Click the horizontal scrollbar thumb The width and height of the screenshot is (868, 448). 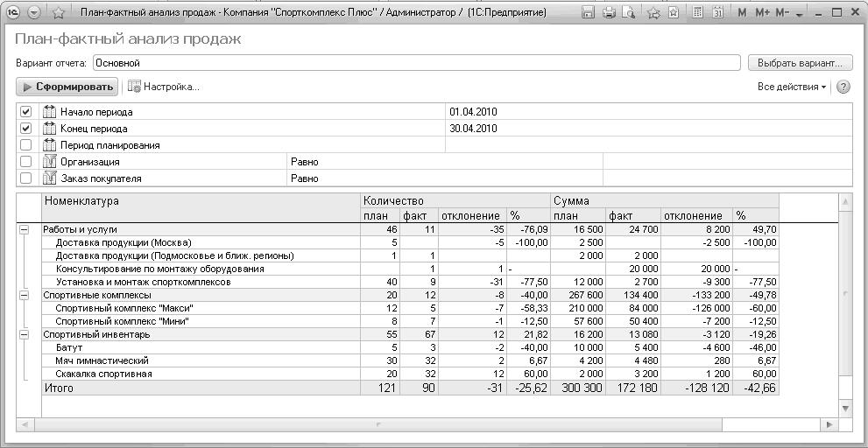pyautogui.click(x=377, y=424)
